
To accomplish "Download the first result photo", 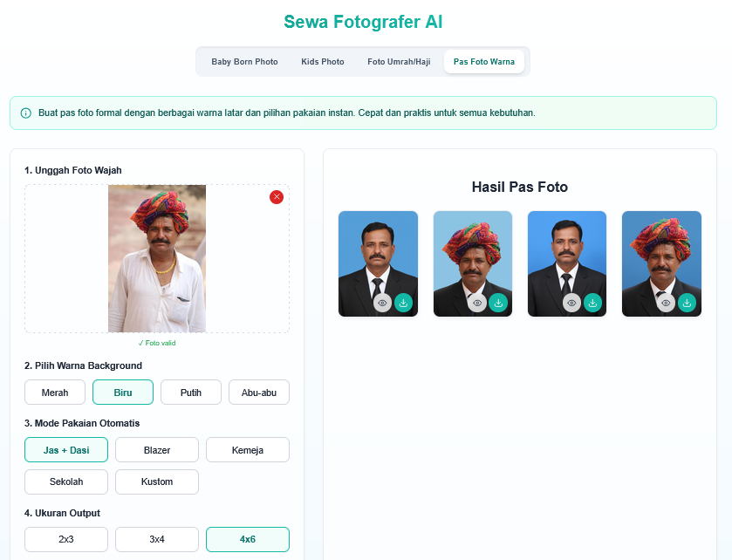I will (x=403, y=303).
